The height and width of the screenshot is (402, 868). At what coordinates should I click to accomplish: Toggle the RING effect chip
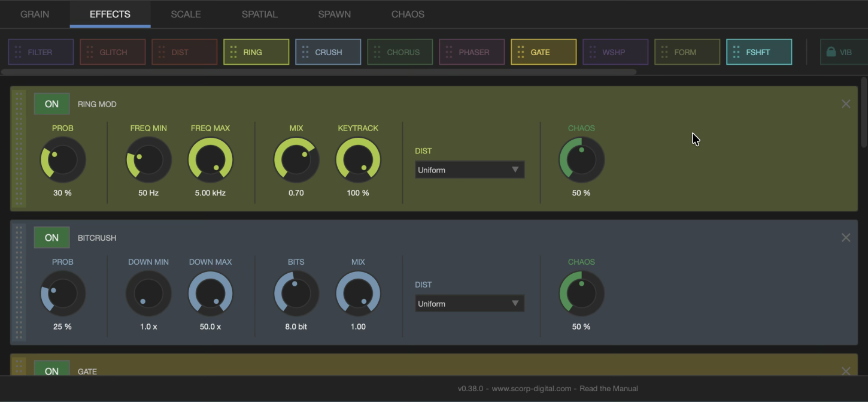click(x=256, y=52)
